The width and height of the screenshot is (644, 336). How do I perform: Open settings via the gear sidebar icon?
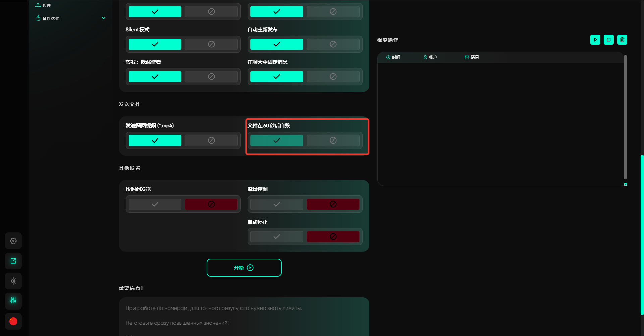point(13,241)
